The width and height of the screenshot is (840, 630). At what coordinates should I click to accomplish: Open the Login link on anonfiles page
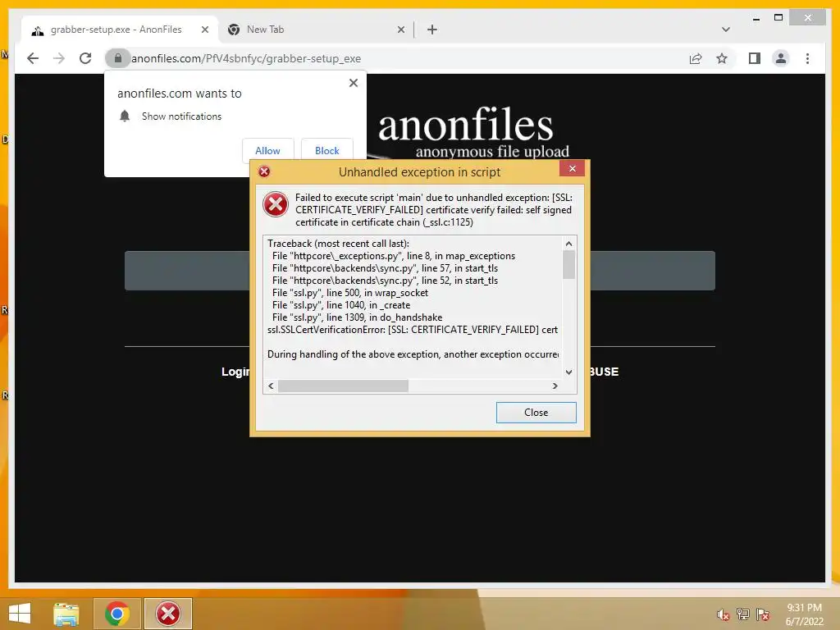click(x=235, y=372)
